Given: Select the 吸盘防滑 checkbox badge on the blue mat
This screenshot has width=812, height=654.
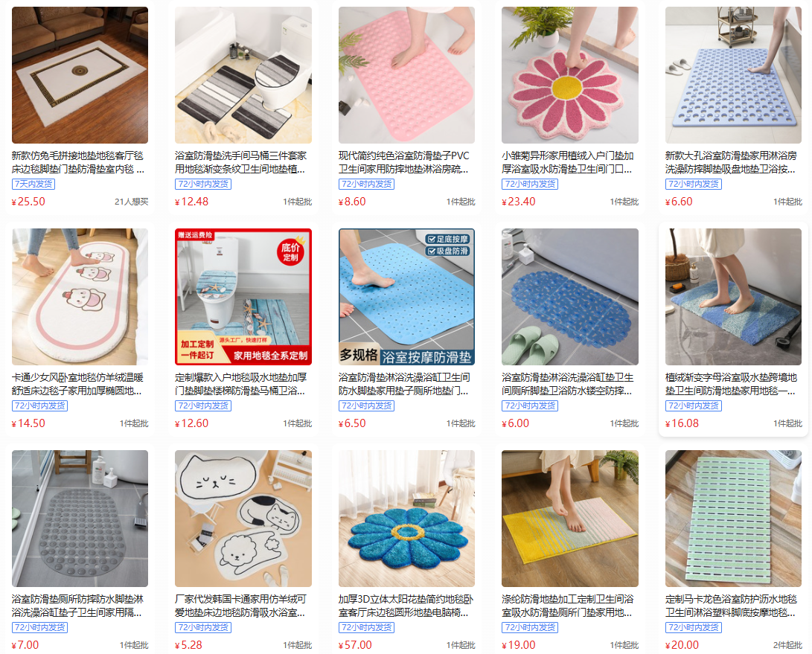Looking at the screenshot, I should click(x=447, y=251).
